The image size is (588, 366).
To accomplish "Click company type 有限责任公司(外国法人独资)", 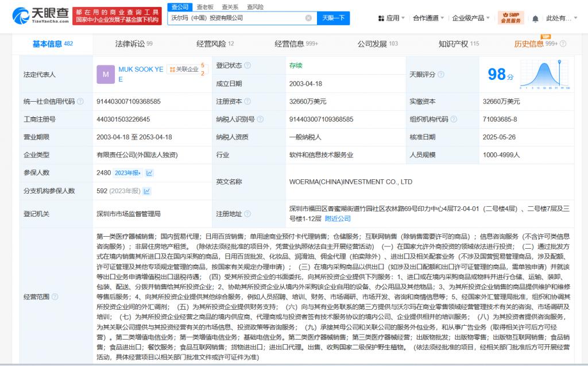I will pyautogui.click(x=137, y=155).
